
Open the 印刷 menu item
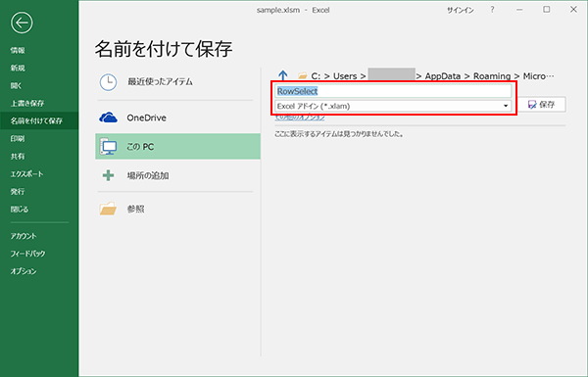tap(18, 138)
